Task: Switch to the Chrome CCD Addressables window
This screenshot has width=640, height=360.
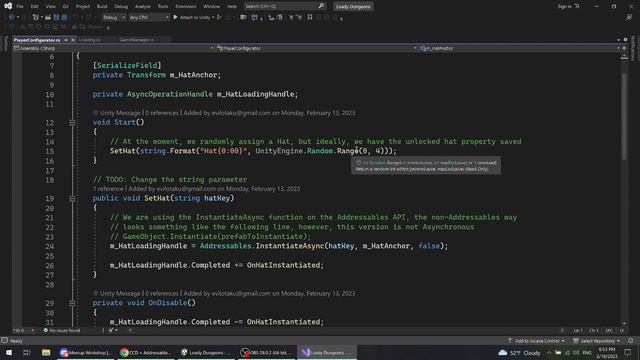Action: (x=146, y=352)
